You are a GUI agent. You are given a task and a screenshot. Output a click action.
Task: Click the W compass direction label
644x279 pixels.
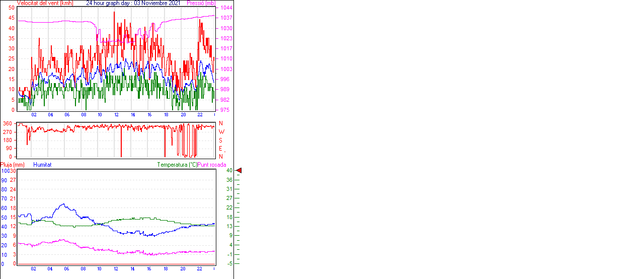221,132
